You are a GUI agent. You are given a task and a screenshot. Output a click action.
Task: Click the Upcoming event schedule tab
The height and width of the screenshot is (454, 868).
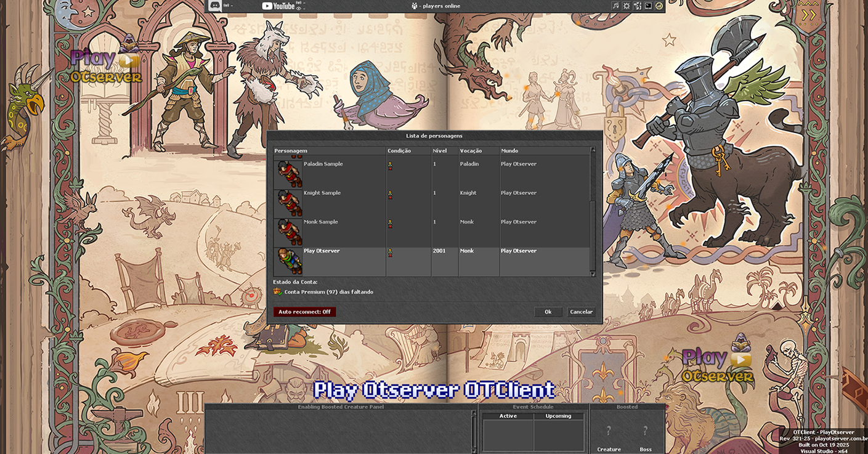[558, 416]
